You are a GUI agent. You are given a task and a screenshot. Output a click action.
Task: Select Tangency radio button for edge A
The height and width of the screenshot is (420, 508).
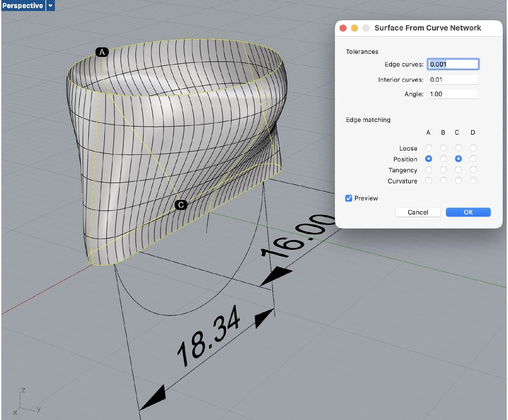[428, 169]
